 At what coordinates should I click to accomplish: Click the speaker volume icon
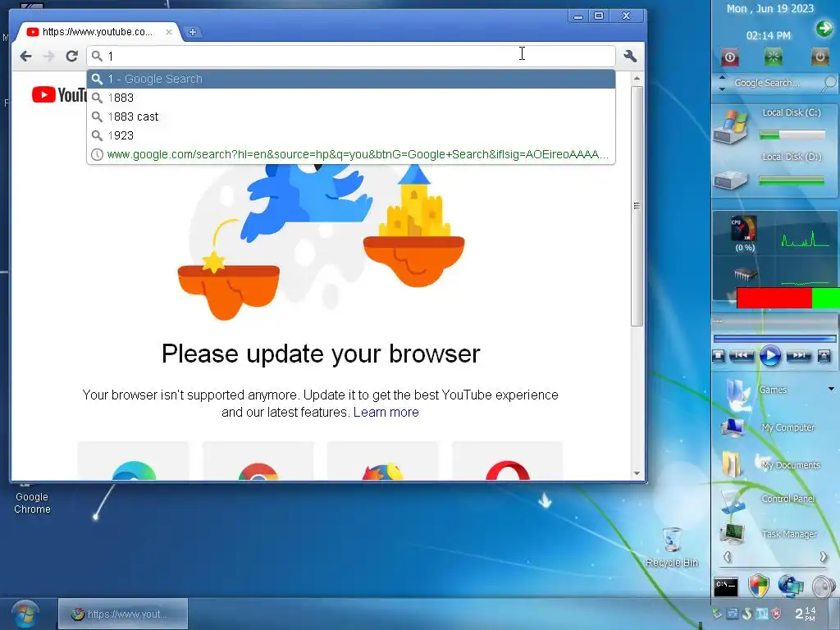(824, 586)
